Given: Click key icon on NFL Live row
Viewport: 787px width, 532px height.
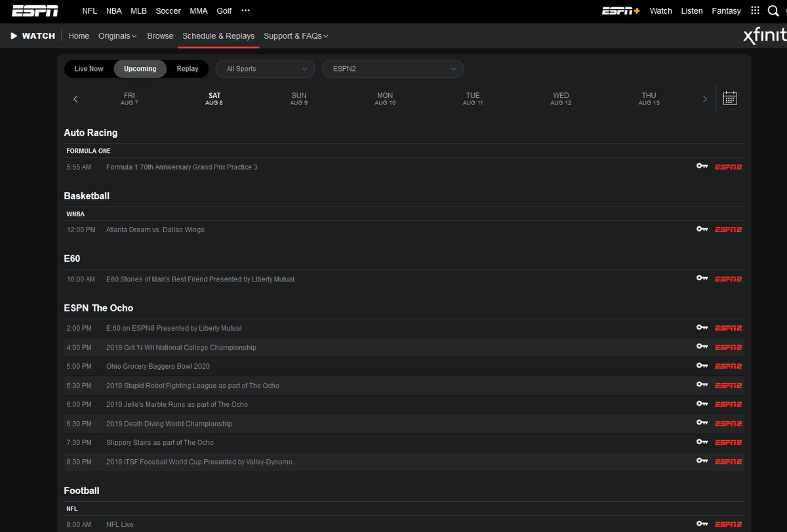Looking at the screenshot, I should pos(702,524).
